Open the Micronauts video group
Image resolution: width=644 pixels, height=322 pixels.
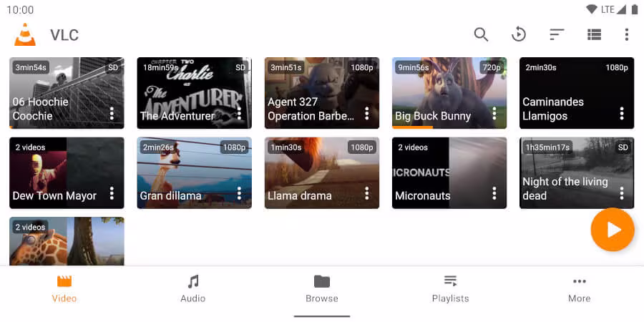tap(449, 173)
